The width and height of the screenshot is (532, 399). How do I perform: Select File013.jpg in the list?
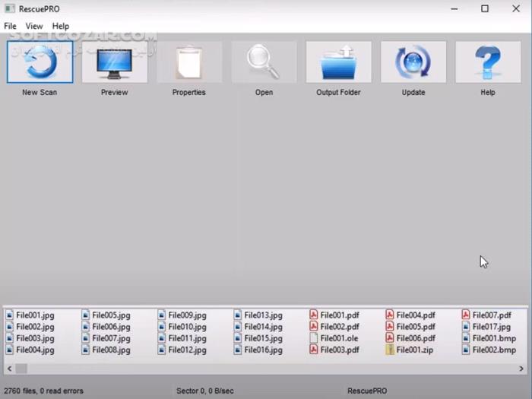pos(258,315)
